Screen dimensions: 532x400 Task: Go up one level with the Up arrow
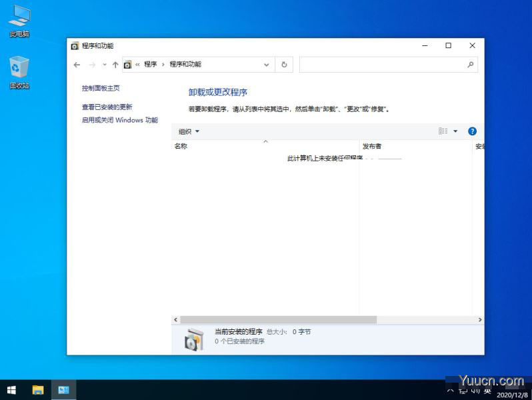click(115, 65)
